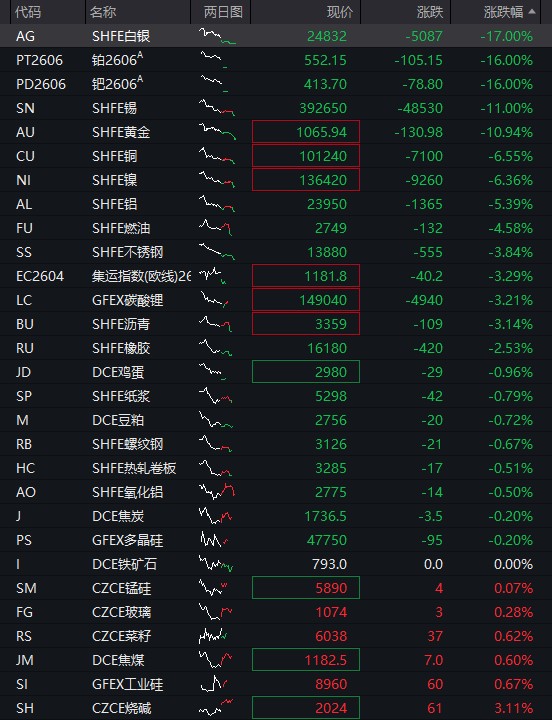Select the 两日图 column header
Image resolution: width=552 pixels, height=720 pixels.
pyautogui.click(x=223, y=12)
